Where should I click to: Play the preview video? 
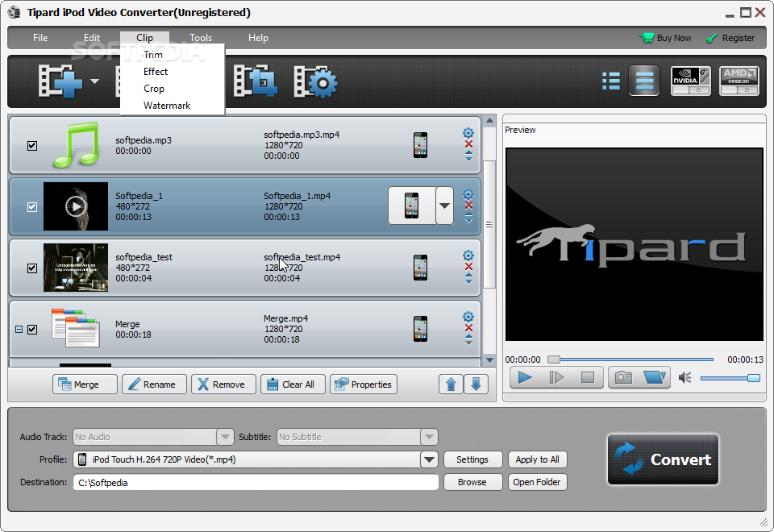pos(525,377)
